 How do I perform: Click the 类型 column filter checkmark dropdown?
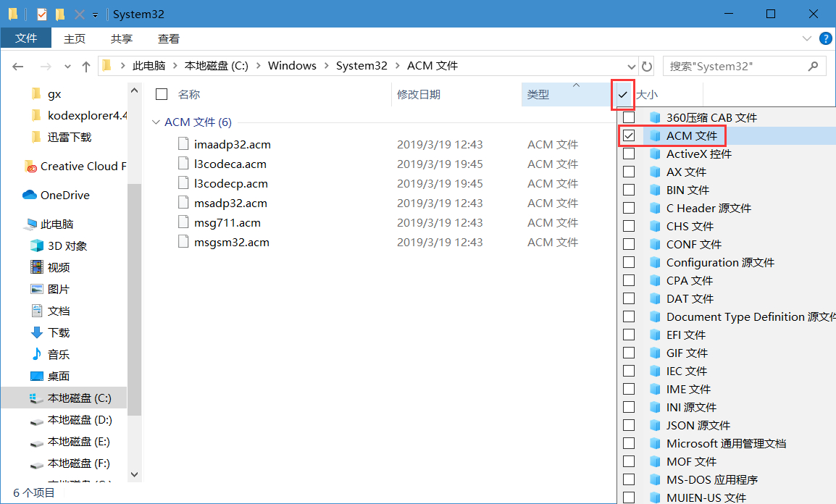623,94
